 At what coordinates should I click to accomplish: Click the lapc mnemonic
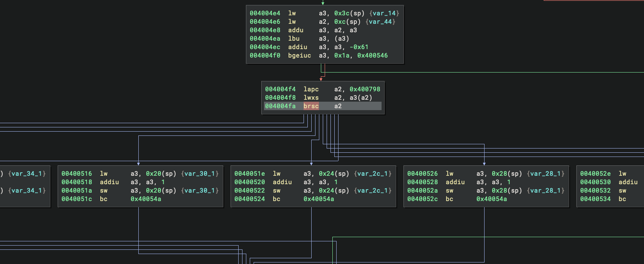pos(311,89)
